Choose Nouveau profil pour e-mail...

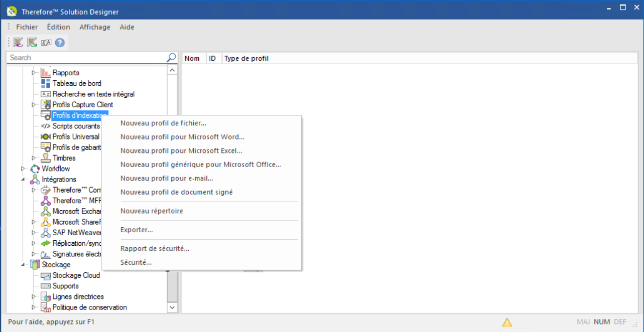click(x=201, y=178)
